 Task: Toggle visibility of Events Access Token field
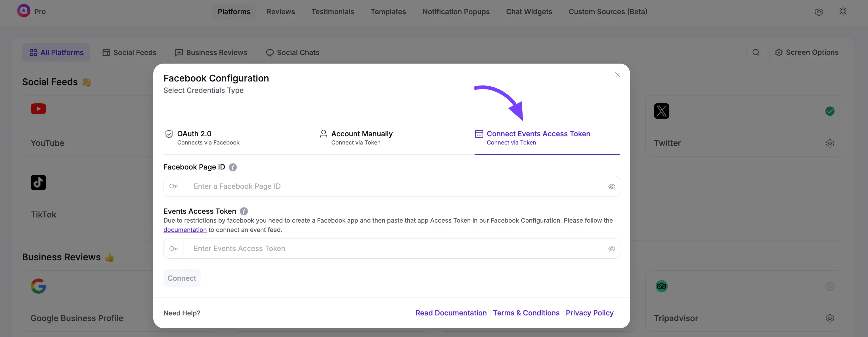pyautogui.click(x=612, y=249)
